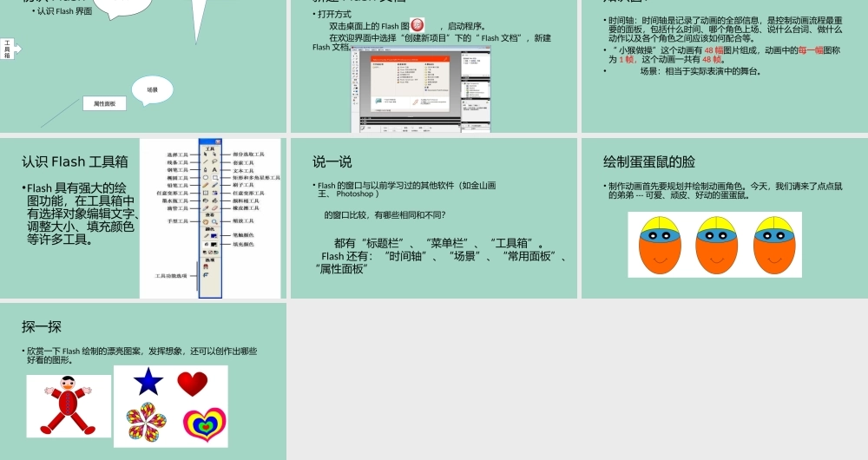
Task: Click the blue star shape
Action: (148, 382)
